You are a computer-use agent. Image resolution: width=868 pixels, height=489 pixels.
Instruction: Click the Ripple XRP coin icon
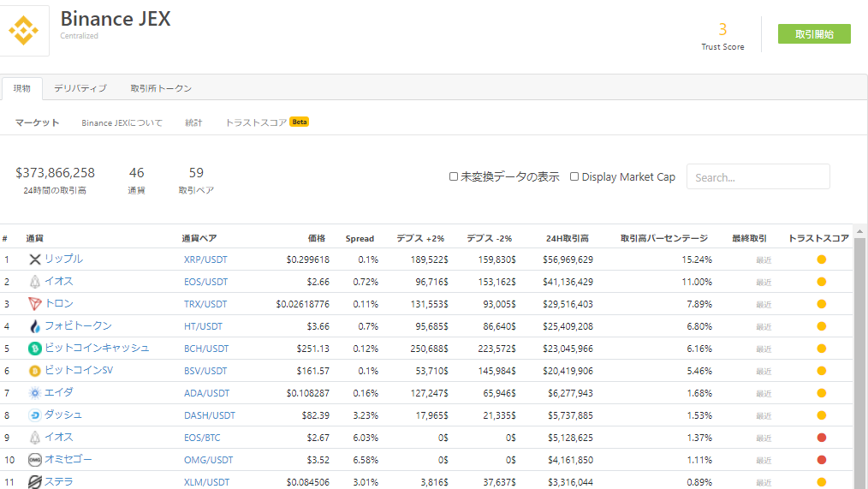click(35, 259)
